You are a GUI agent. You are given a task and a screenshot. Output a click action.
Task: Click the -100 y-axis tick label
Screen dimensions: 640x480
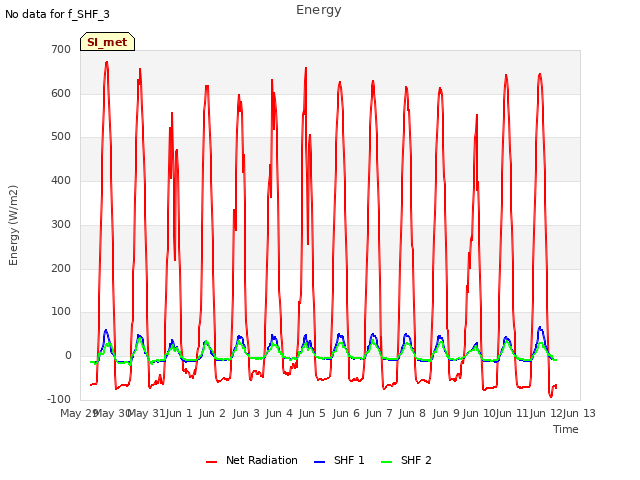click(x=59, y=399)
